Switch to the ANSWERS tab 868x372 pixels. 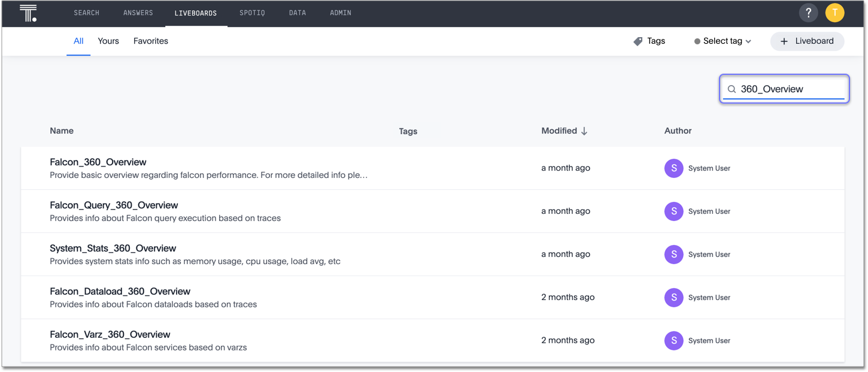coord(138,12)
